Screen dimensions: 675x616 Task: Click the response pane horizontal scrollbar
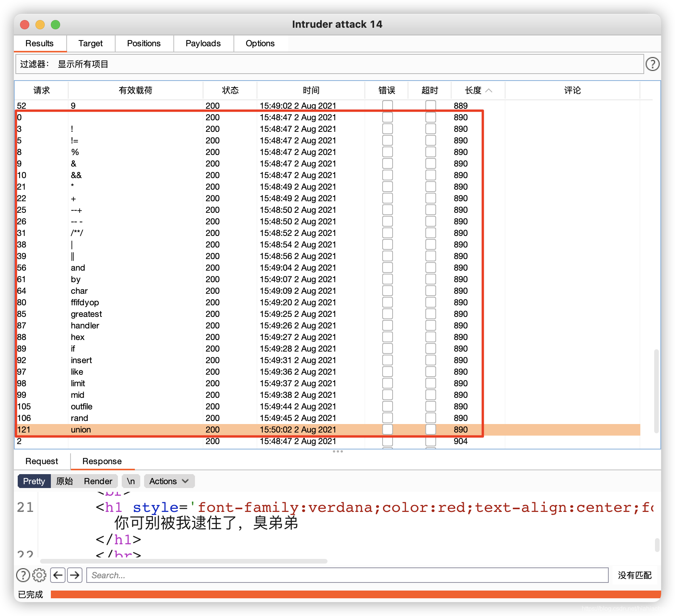click(184, 561)
